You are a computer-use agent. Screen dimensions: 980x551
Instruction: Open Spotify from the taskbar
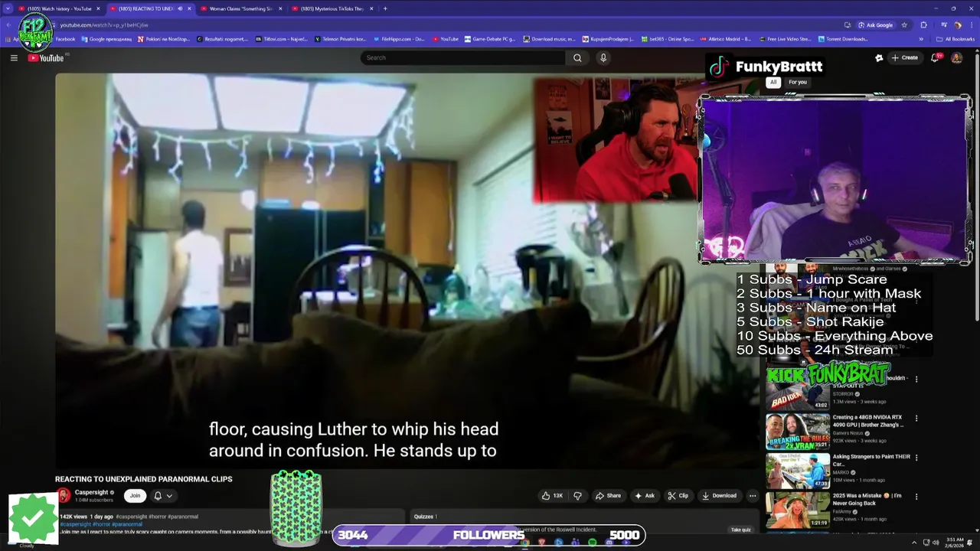coord(592,543)
